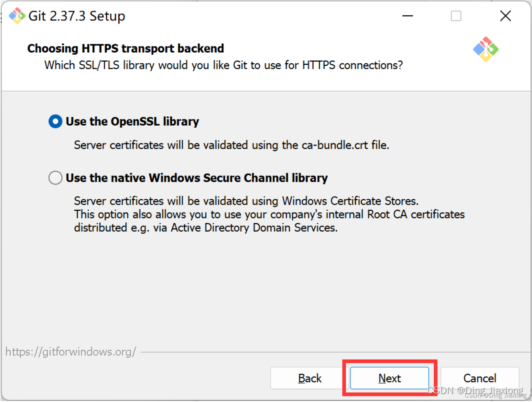Click the Active Directory Domain Services line
This screenshot has width=532, height=402.
(206, 228)
